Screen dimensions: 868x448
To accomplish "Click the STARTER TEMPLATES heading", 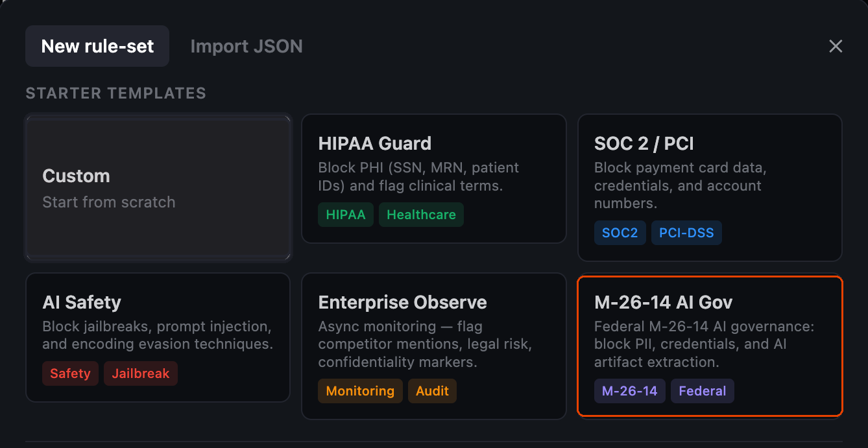I will pos(115,93).
